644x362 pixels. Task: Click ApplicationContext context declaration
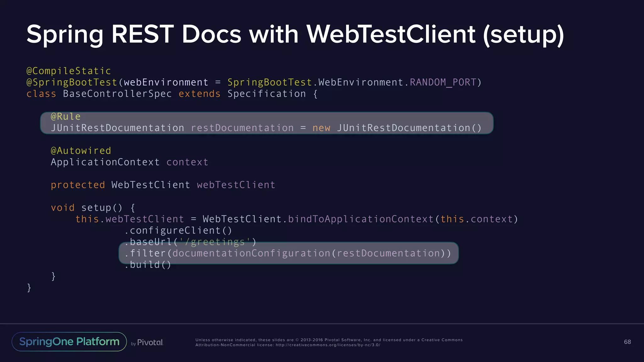coord(129,162)
